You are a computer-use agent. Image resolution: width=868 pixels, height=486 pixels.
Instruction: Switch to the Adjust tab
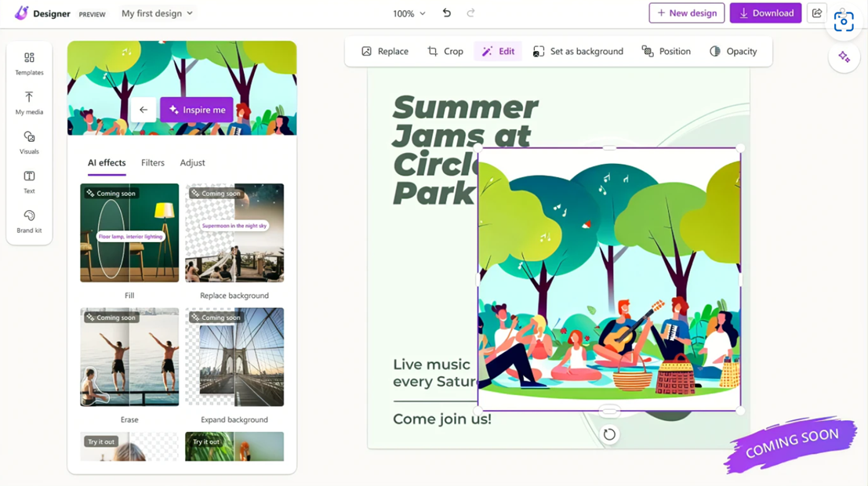tap(192, 163)
